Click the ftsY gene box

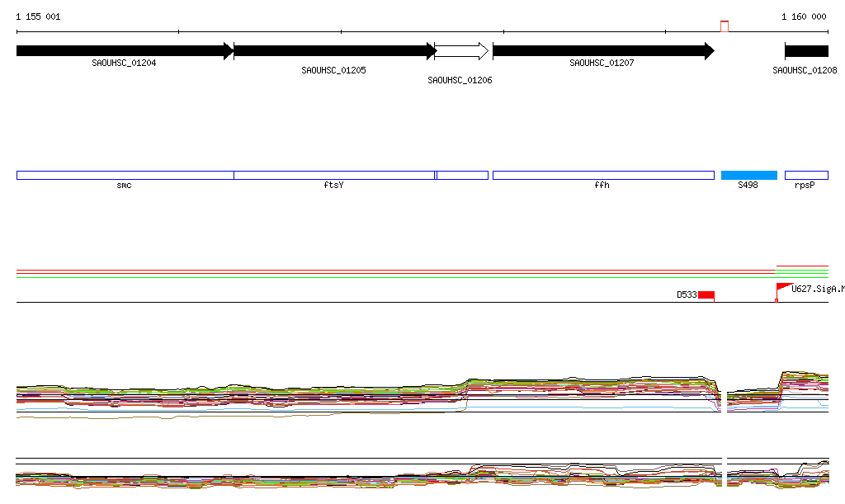[x=334, y=175]
